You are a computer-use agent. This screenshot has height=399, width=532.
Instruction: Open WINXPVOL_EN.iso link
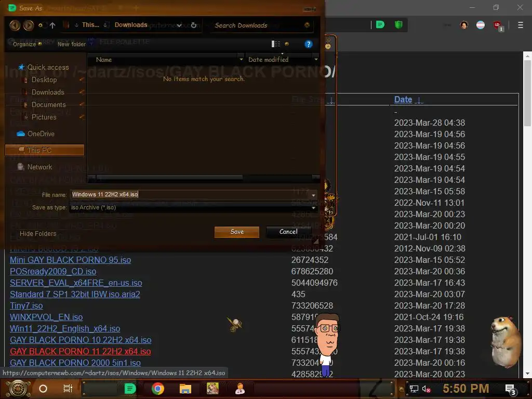click(x=46, y=317)
